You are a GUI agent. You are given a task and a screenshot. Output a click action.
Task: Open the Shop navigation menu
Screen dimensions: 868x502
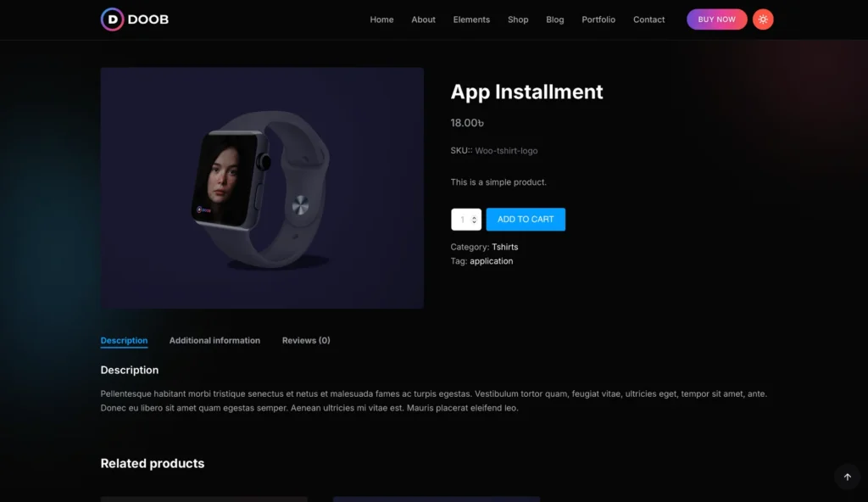click(x=518, y=20)
